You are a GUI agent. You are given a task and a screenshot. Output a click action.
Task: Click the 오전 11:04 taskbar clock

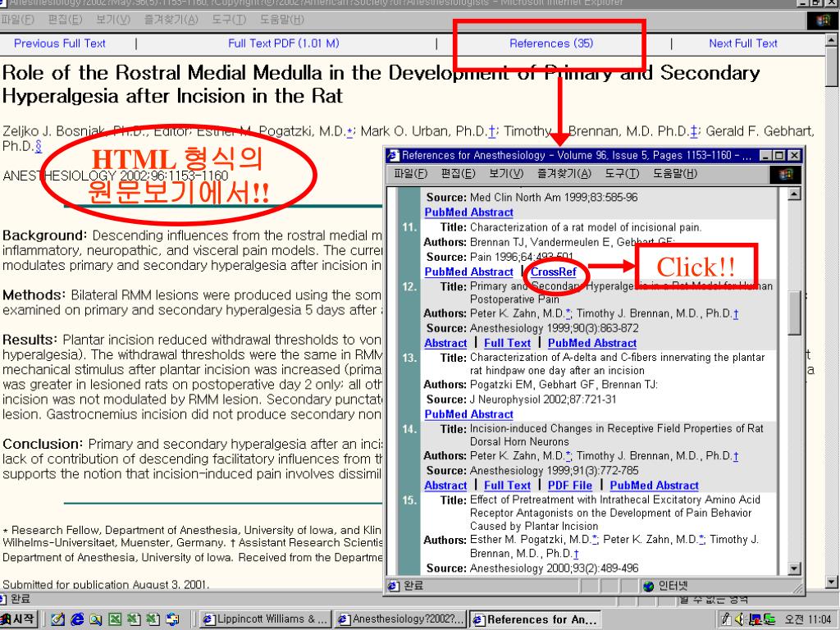point(807,620)
